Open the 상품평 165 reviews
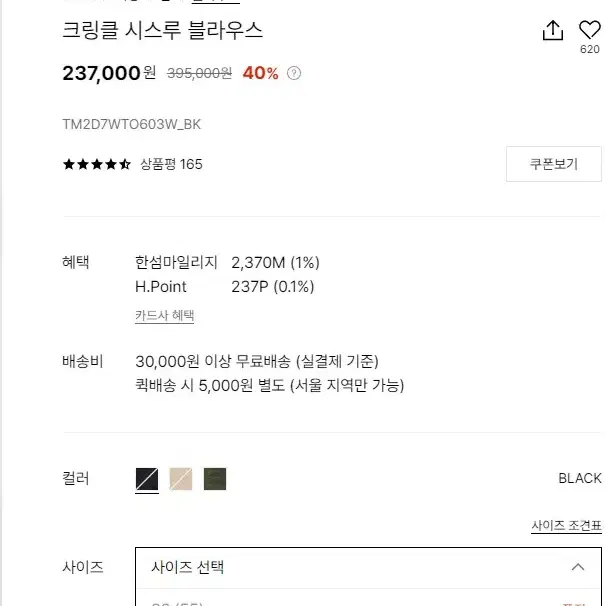Viewport: 606px width, 606px height. (x=171, y=164)
